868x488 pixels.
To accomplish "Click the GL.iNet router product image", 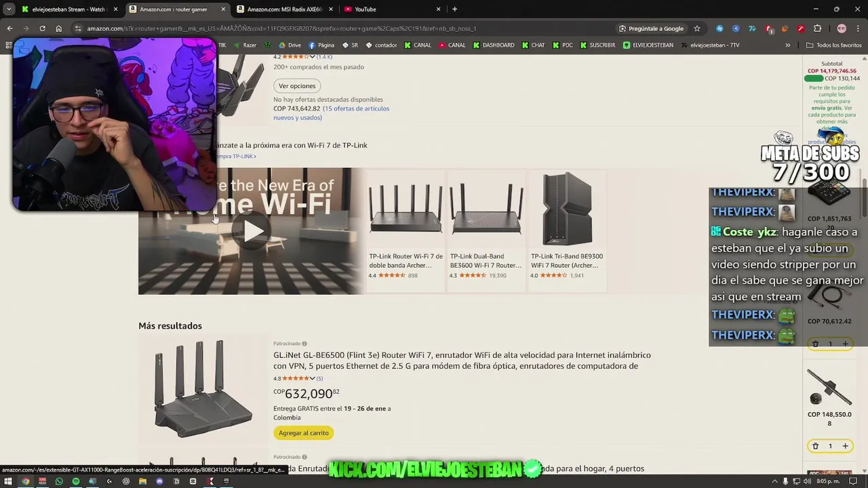I will pos(203,390).
